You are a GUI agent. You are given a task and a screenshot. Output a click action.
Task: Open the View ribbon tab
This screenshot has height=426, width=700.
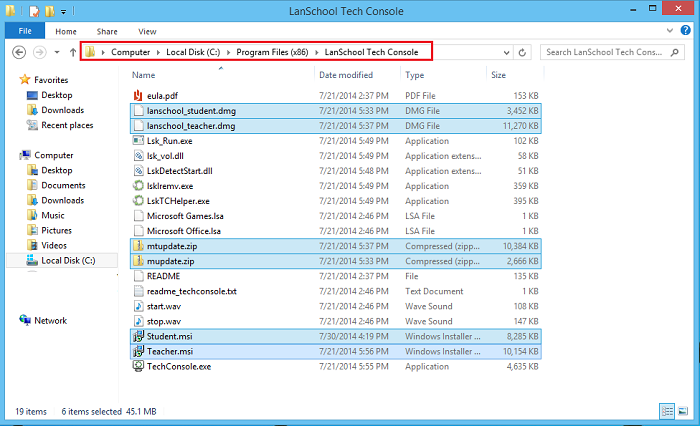[147, 31]
